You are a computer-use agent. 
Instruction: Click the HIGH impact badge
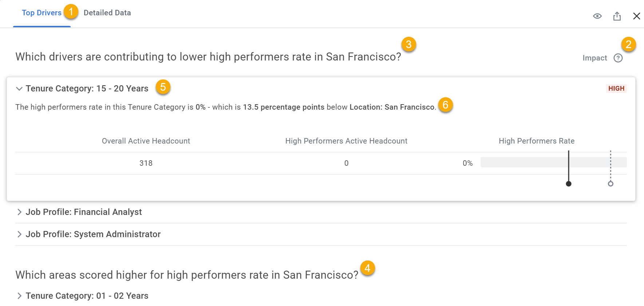coord(616,89)
